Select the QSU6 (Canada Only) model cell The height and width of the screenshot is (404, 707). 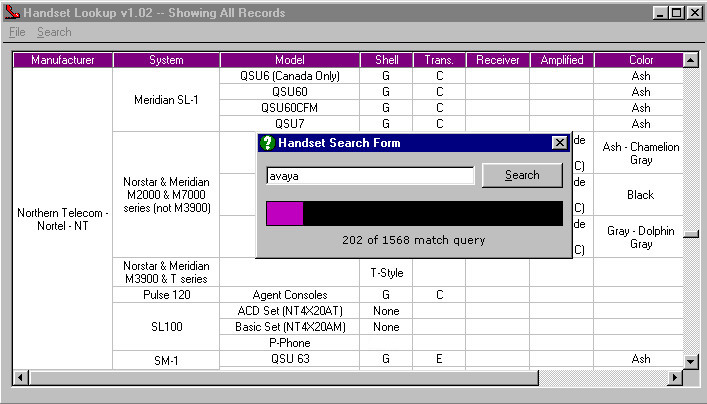click(290, 76)
